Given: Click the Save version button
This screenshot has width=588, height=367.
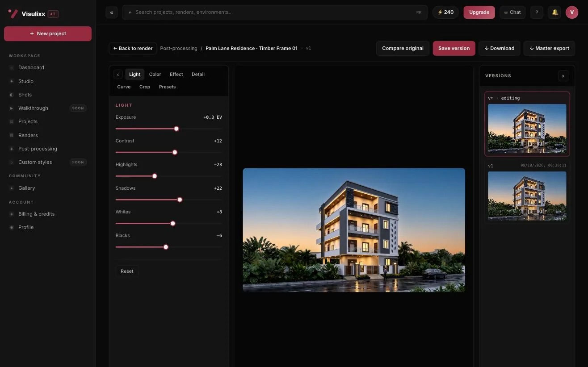Looking at the screenshot, I should tap(454, 48).
